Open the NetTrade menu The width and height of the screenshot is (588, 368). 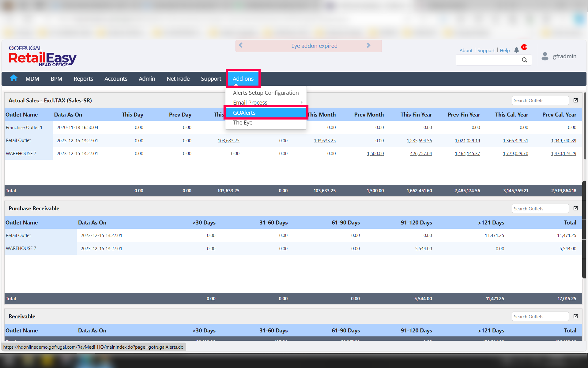point(178,79)
